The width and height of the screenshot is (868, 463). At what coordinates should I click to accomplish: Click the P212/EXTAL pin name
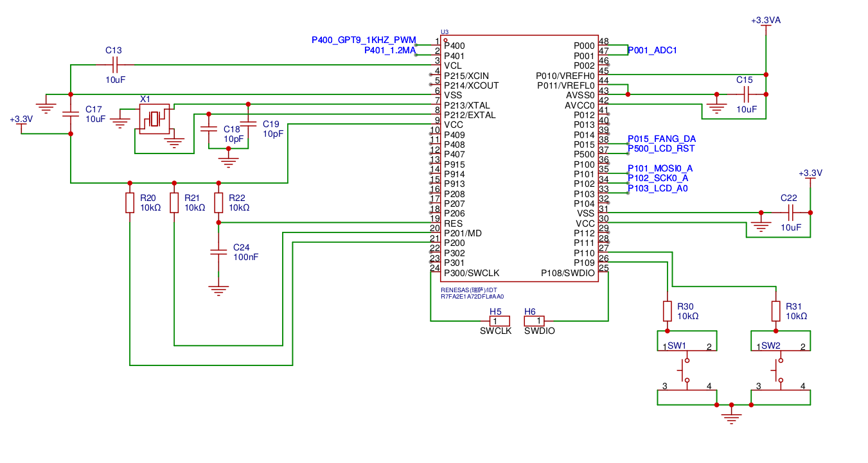470,115
